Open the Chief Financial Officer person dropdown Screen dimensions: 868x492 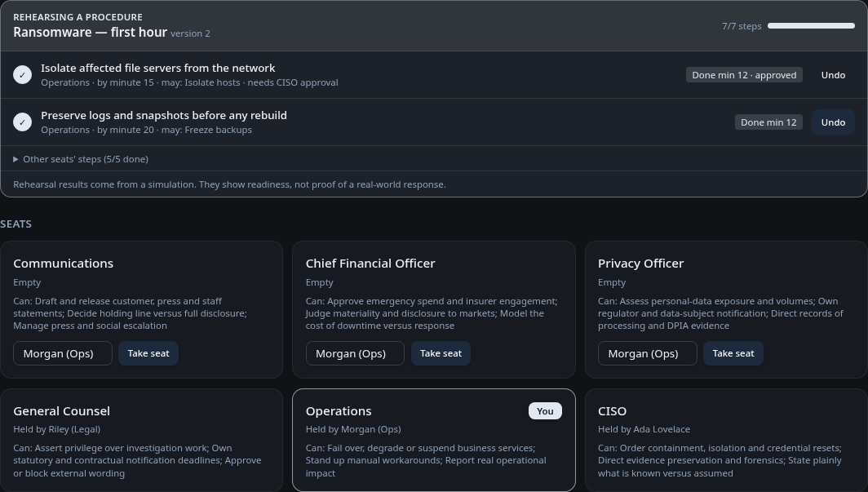pos(355,353)
